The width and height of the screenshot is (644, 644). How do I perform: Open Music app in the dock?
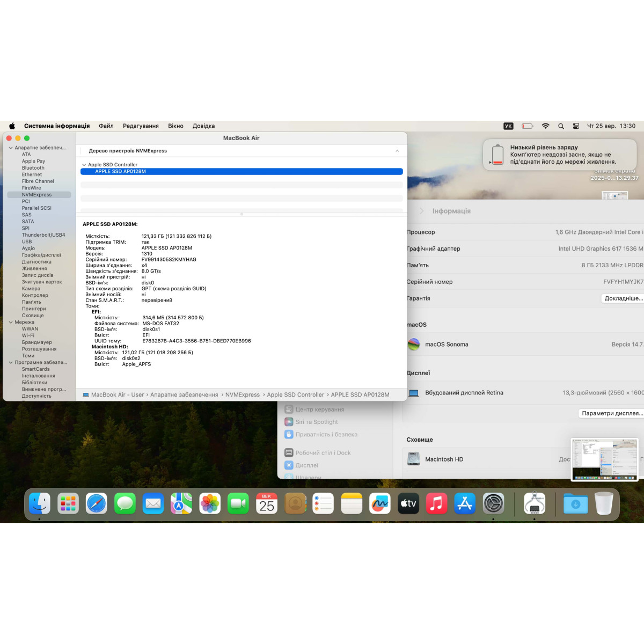[437, 503]
